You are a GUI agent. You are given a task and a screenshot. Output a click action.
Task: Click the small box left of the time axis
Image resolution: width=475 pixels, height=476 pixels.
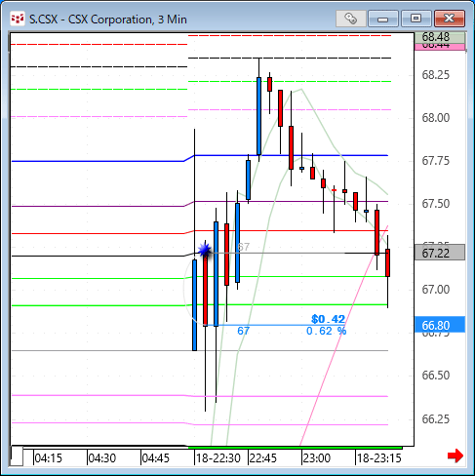[x=17, y=456]
